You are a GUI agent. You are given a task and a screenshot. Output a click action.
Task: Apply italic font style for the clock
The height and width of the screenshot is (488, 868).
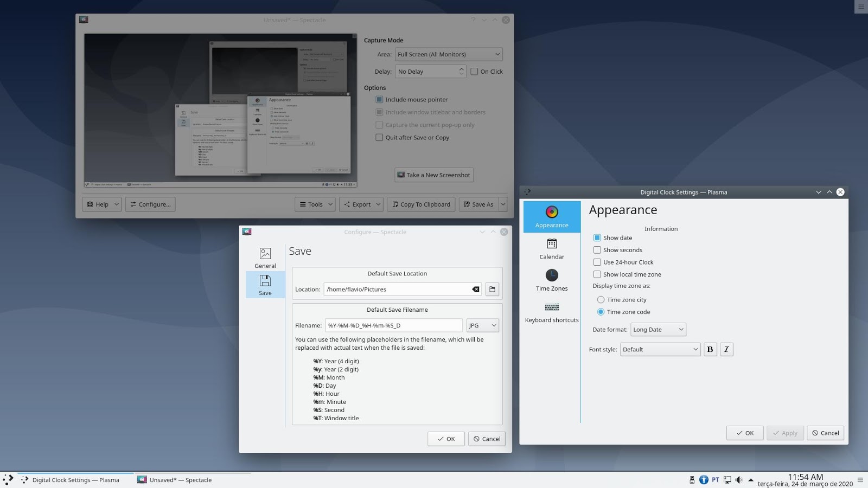[727, 349]
